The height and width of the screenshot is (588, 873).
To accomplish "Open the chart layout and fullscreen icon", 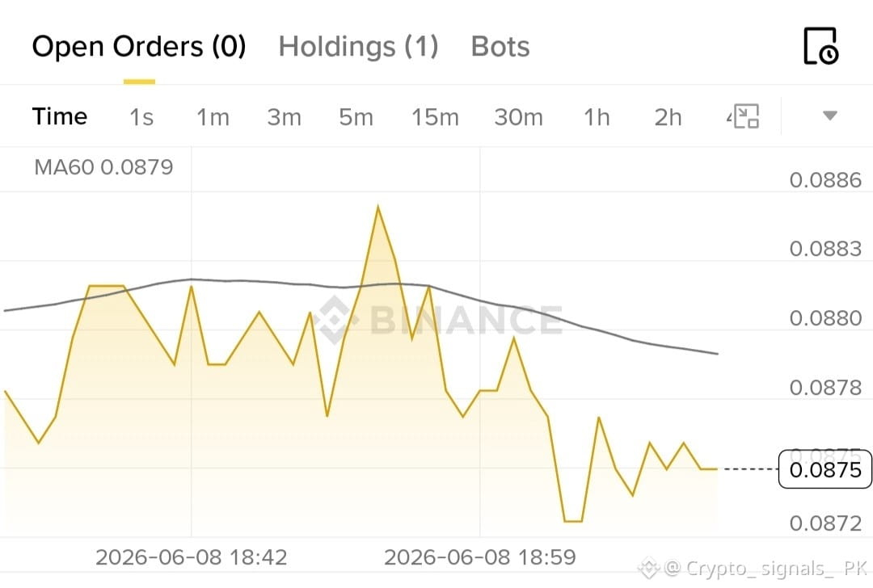I will [x=744, y=116].
